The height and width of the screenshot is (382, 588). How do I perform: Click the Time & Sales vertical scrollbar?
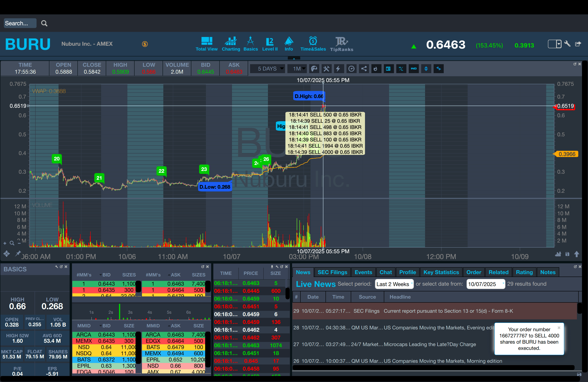[x=287, y=293]
